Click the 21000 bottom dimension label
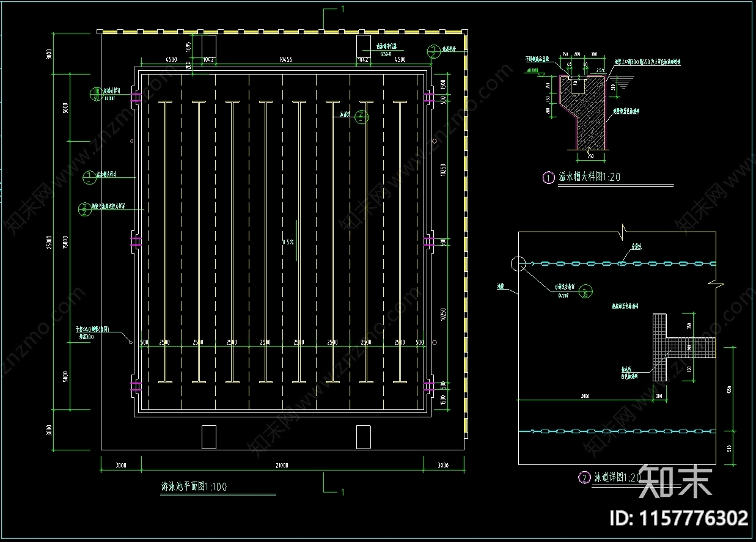756x542 pixels. tap(282, 466)
